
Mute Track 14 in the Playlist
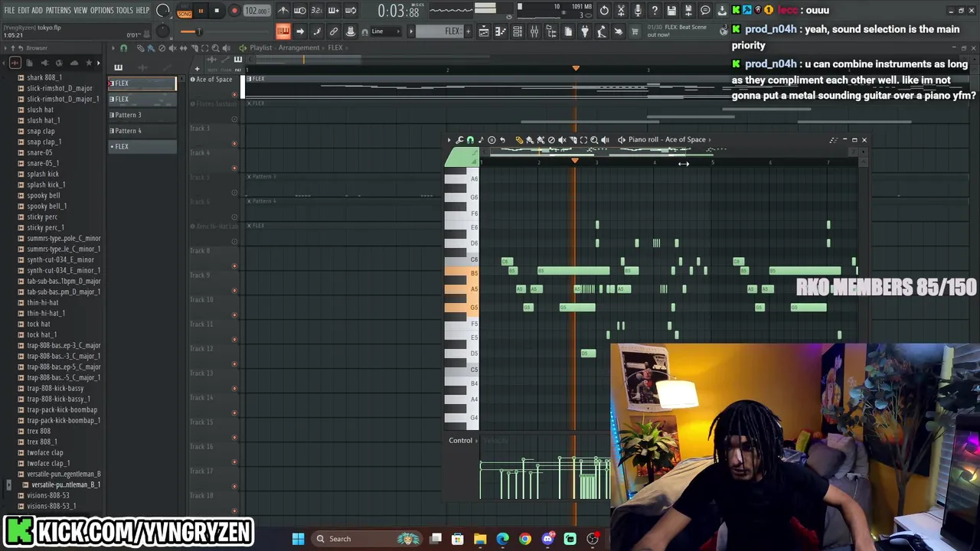pyautogui.click(x=234, y=413)
